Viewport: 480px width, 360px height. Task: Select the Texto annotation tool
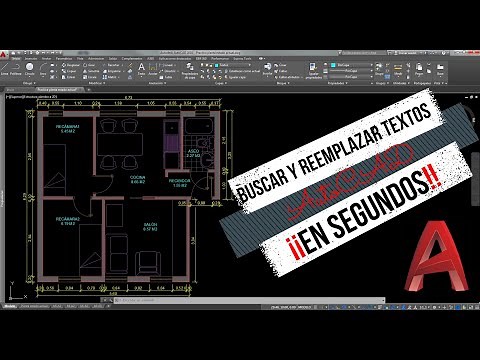coord(141,69)
